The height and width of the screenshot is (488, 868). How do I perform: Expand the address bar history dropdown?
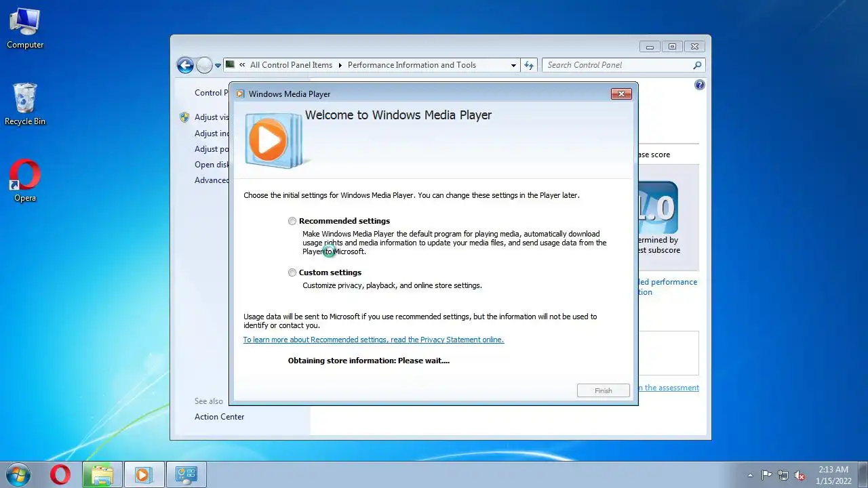[x=513, y=65]
